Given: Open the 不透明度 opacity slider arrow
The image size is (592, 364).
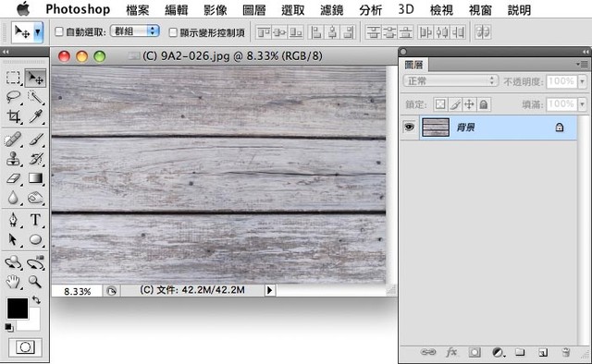Looking at the screenshot, I should tap(582, 81).
